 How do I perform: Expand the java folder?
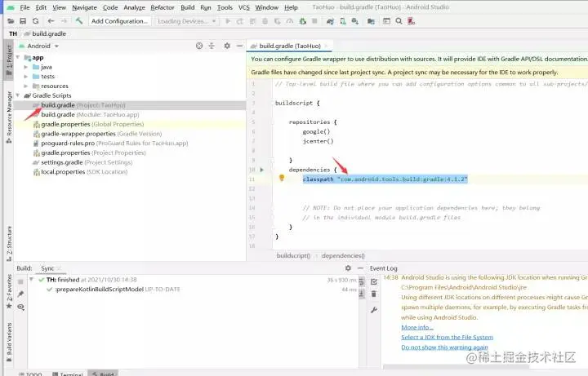pyautogui.click(x=25, y=67)
